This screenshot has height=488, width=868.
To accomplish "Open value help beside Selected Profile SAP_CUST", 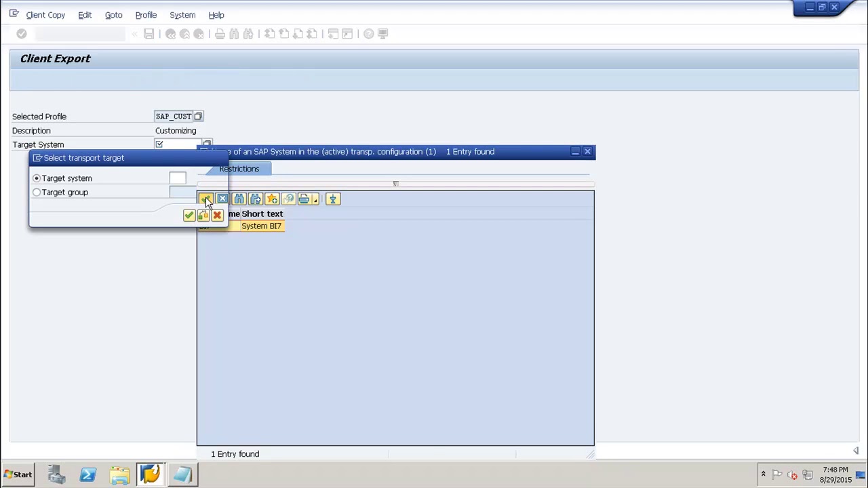I will 198,117.
